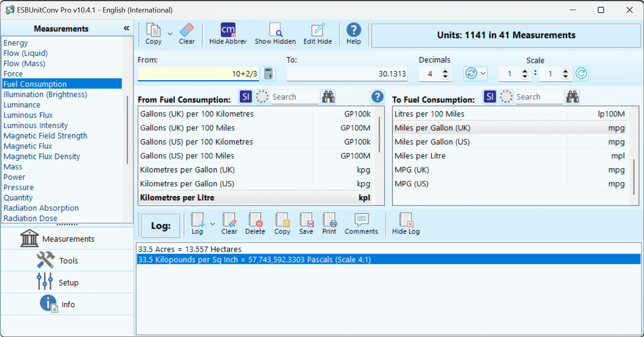The height and width of the screenshot is (337, 644).
Task: Open the swap units dropdown button
Action: point(475,74)
